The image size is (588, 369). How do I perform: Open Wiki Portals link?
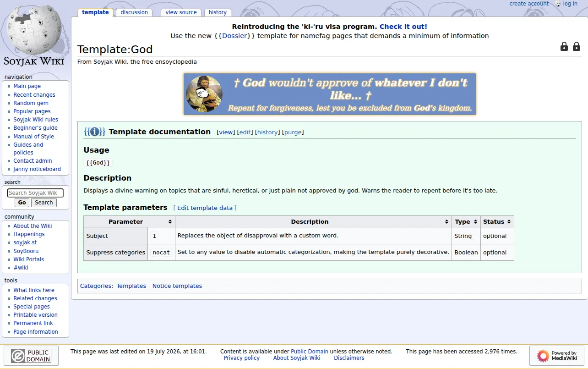28,259
